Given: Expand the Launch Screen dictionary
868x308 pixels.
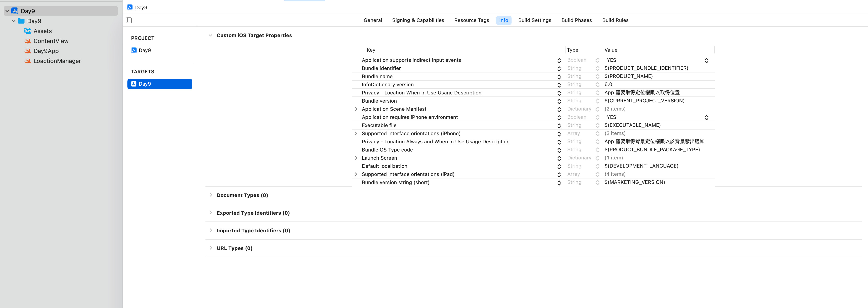Looking at the screenshot, I should tap(356, 158).
